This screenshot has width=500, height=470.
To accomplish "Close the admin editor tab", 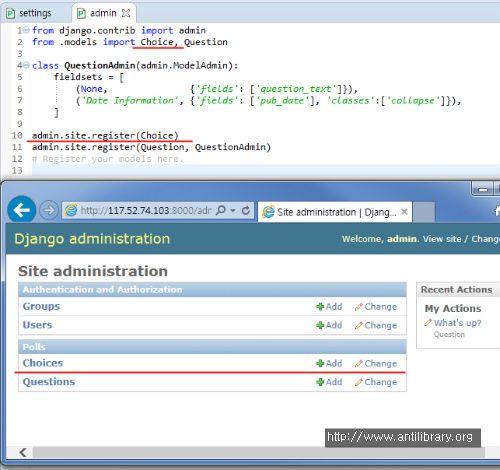I will [126, 13].
